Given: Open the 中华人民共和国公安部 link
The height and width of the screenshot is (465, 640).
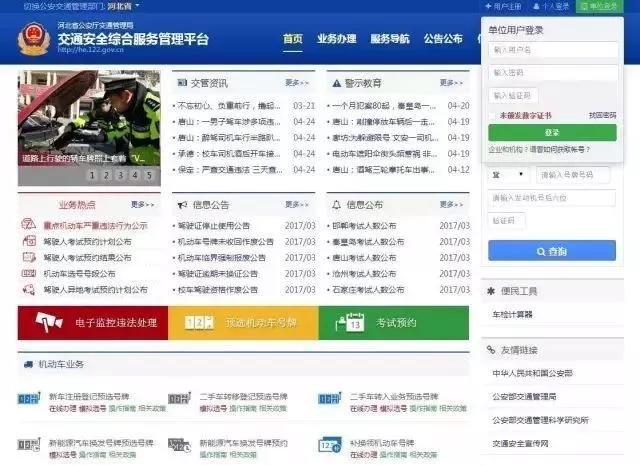Looking at the screenshot, I should (x=533, y=373).
